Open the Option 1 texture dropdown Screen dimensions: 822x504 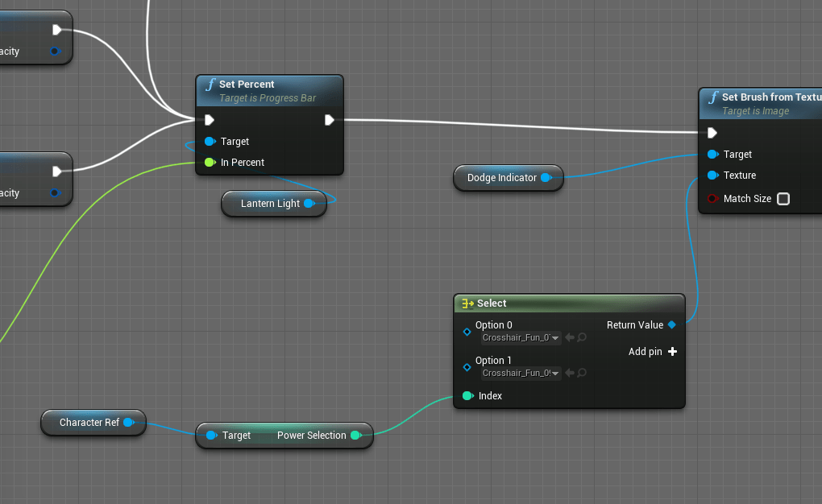point(521,373)
